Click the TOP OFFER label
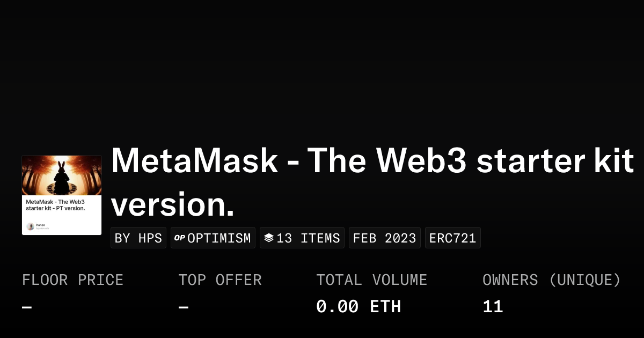 click(x=220, y=280)
